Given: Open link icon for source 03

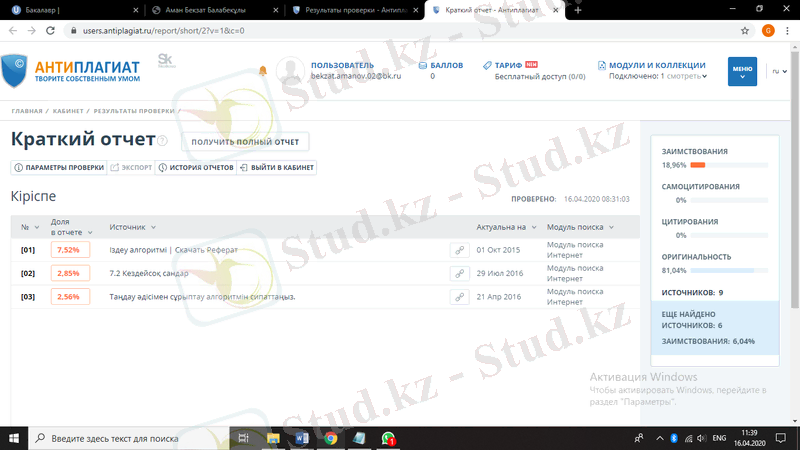Looking at the screenshot, I should pyautogui.click(x=459, y=297).
